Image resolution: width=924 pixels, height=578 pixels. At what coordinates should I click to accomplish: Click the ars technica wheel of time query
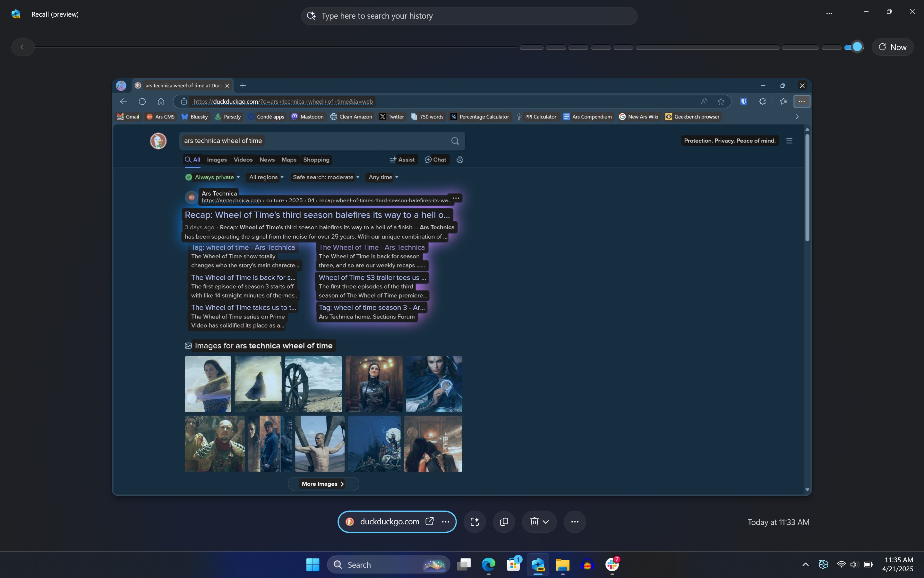223,141
